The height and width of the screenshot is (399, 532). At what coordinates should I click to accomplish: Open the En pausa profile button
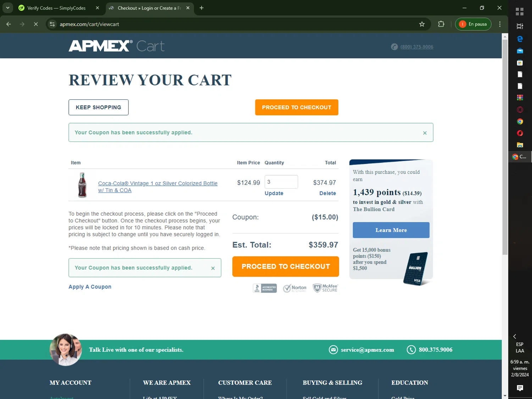point(473,24)
